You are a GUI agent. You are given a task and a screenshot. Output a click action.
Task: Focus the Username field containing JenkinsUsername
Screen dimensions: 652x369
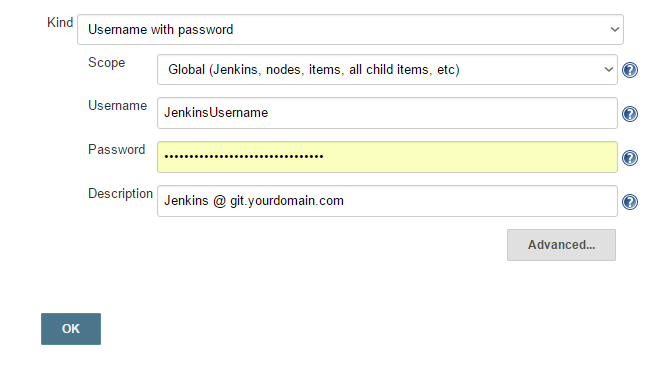point(387,113)
